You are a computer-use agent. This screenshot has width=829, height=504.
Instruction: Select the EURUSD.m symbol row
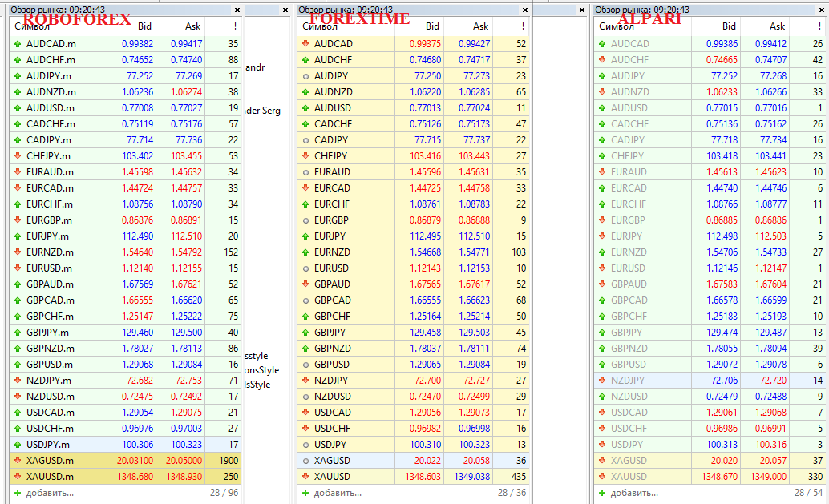(x=125, y=268)
